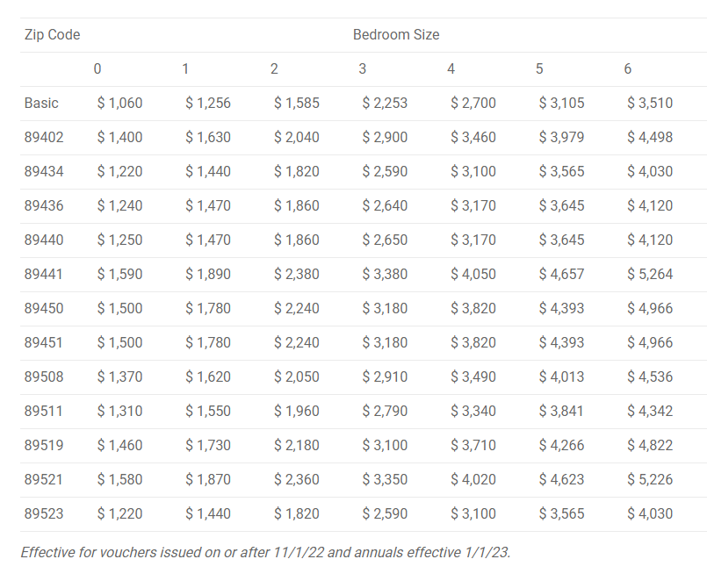The width and height of the screenshot is (707, 588).
Task: Click the $ 5,226 cell for 89521
Action: 650,480
